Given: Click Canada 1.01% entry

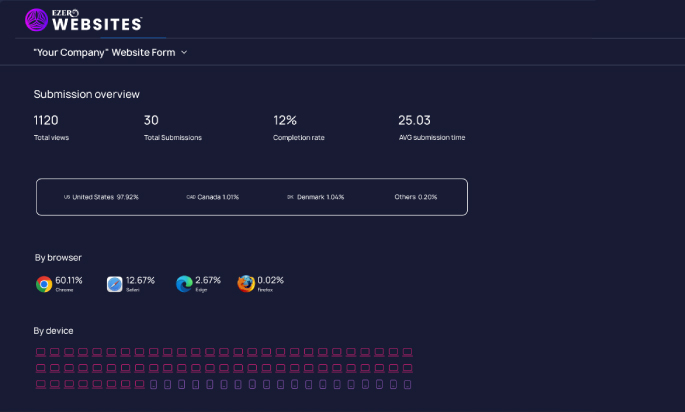Looking at the screenshot, I should coord(213,197).
